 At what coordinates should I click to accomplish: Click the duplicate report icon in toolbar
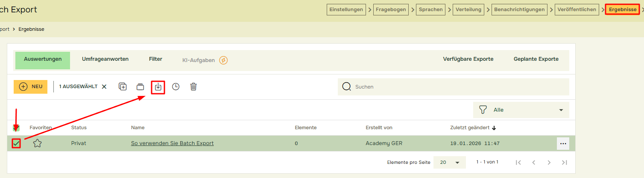(x=123, y=86)
